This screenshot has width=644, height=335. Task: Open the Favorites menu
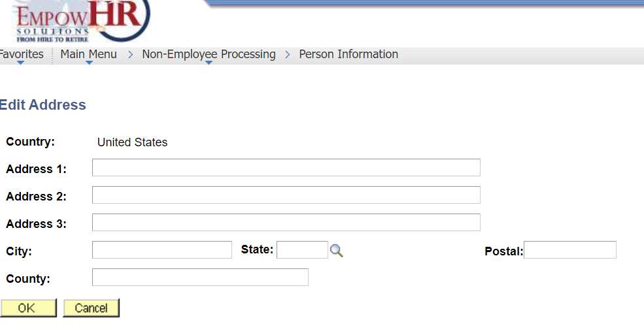[x=21, y=54]
